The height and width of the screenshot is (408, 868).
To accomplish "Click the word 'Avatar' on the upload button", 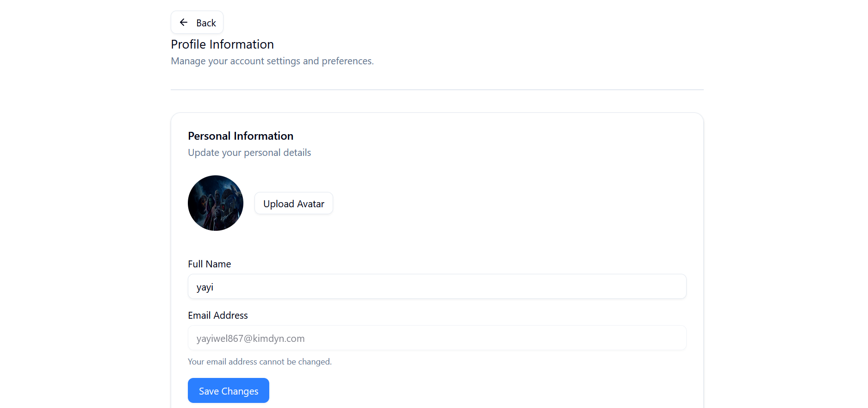I will pos(311,204).
